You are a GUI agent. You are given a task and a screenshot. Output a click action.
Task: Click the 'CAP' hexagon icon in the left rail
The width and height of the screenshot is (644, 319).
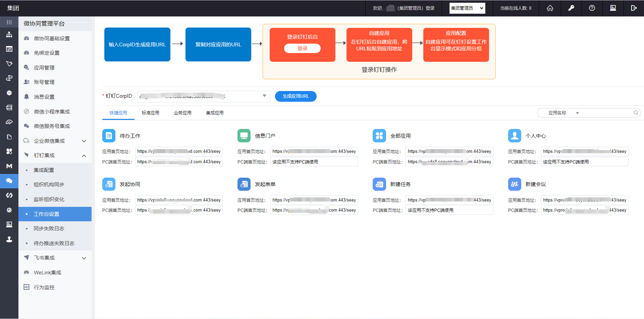9,93
